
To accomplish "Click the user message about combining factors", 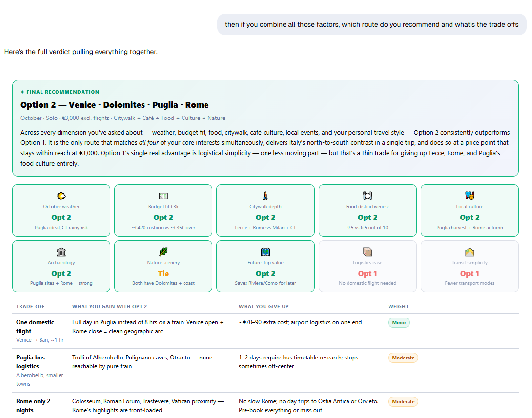I will click(371, 24).
